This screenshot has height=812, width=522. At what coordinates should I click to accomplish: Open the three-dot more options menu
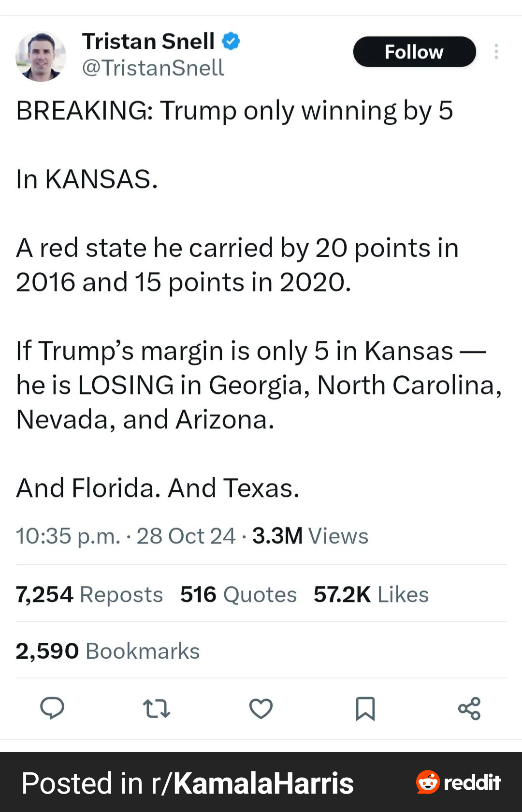tap(496, 52)
